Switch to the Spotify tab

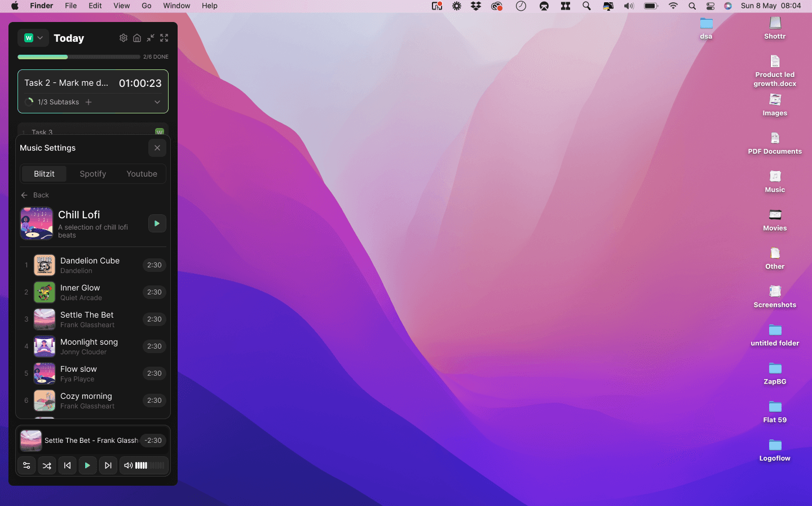click(x=92, y=174)
